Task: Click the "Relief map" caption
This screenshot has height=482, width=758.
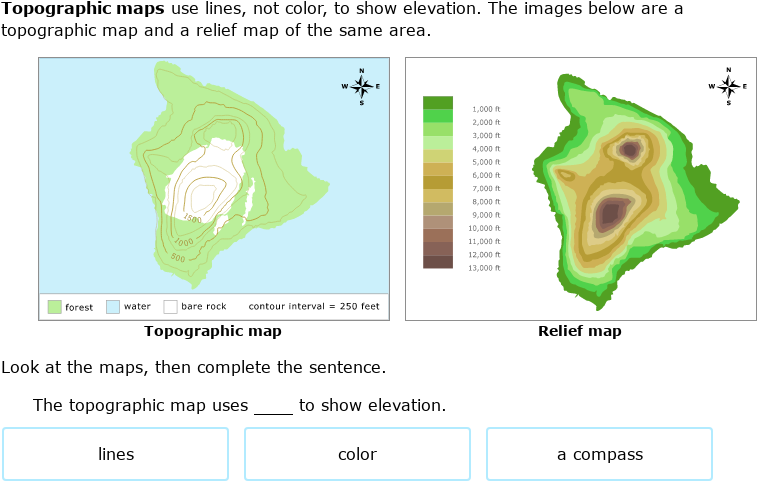Action: (x=579, y=331)
